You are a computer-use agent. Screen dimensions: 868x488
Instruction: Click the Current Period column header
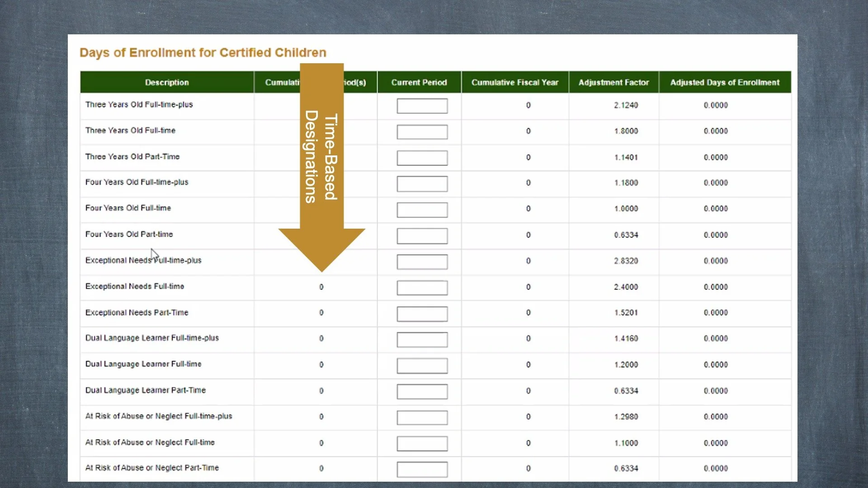point(419,82)
